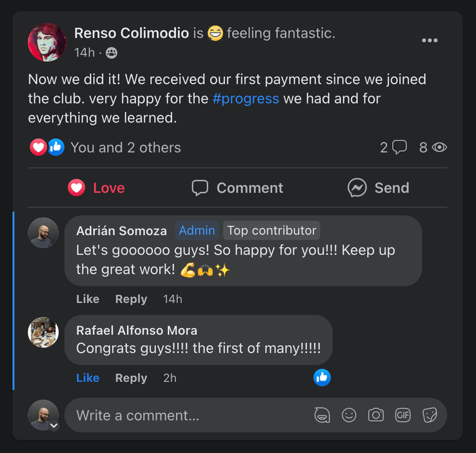476x453 pixels.
Task: Click the Comment button on the post
Action: 237,188
